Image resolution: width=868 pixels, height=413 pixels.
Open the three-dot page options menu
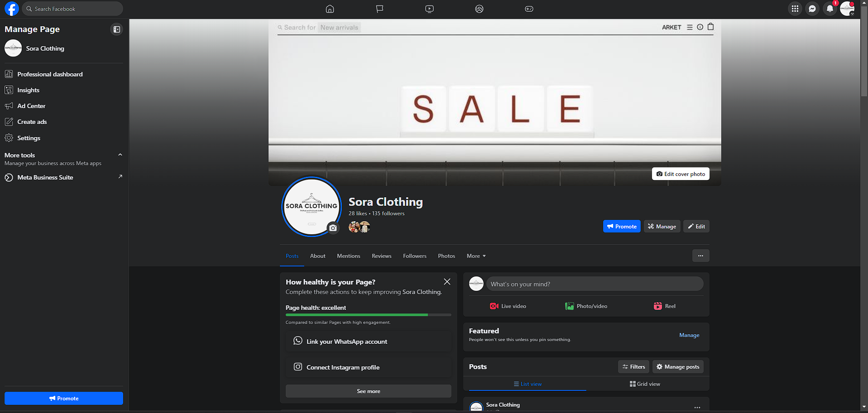point(700,256)
